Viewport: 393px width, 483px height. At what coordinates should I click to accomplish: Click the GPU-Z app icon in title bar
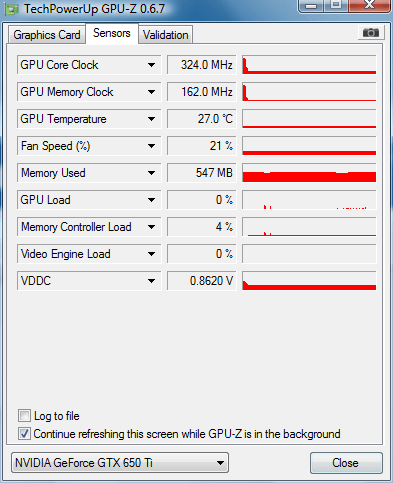pyautogui.click(x=12, y=10)
